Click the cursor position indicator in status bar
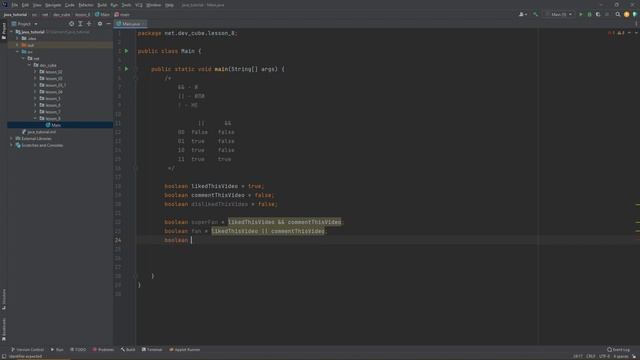This screenshot has width=640, height=360. 578,357
